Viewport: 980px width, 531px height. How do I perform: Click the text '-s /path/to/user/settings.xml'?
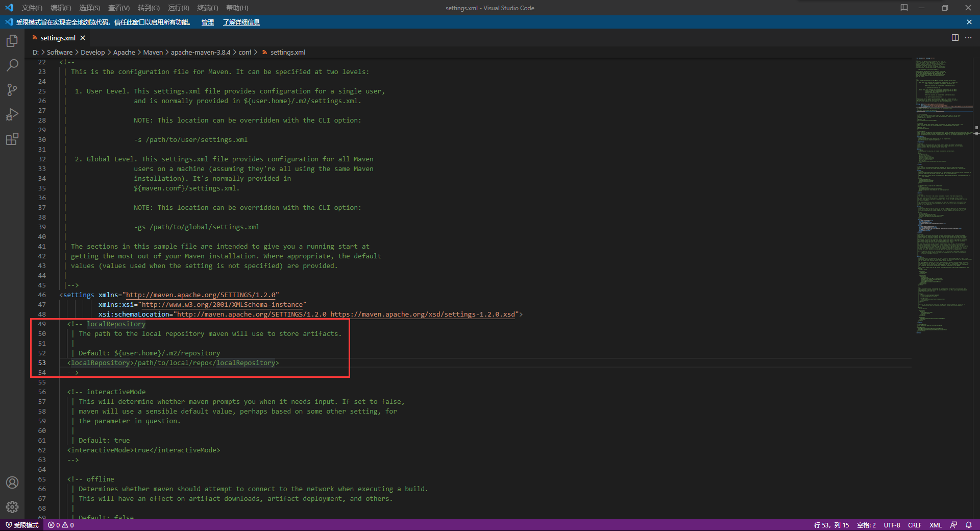pos(191,139)
